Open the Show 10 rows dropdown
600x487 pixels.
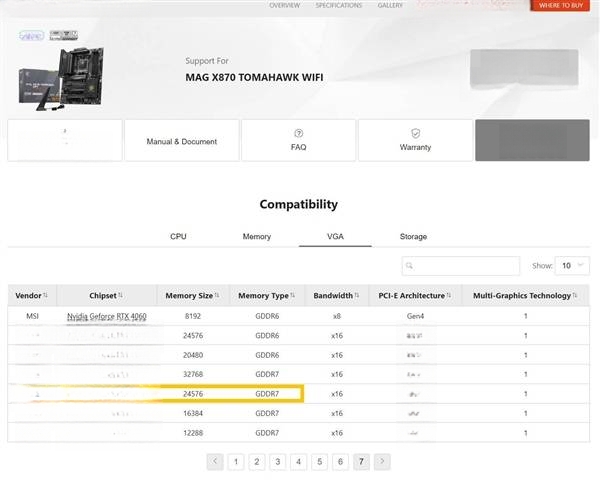tap(572, 265)
